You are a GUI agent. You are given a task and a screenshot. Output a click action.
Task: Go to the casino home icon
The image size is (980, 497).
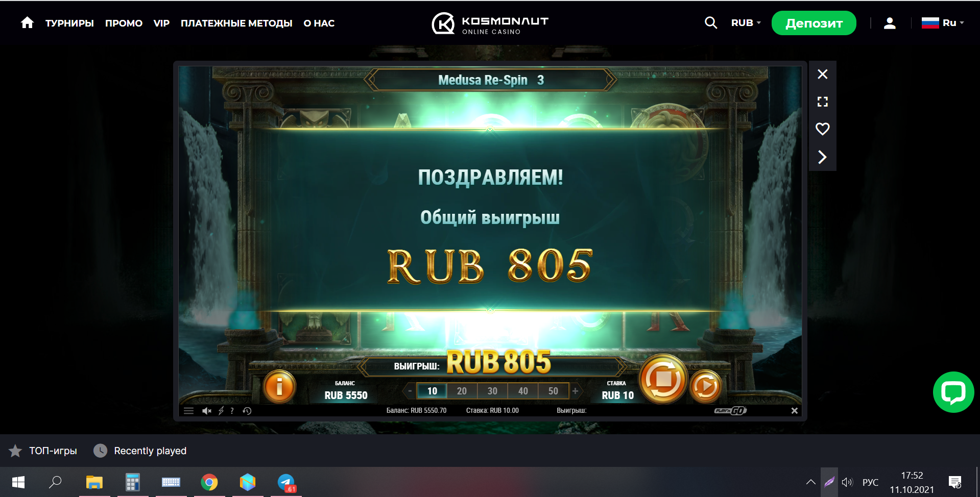click(27, 22)
